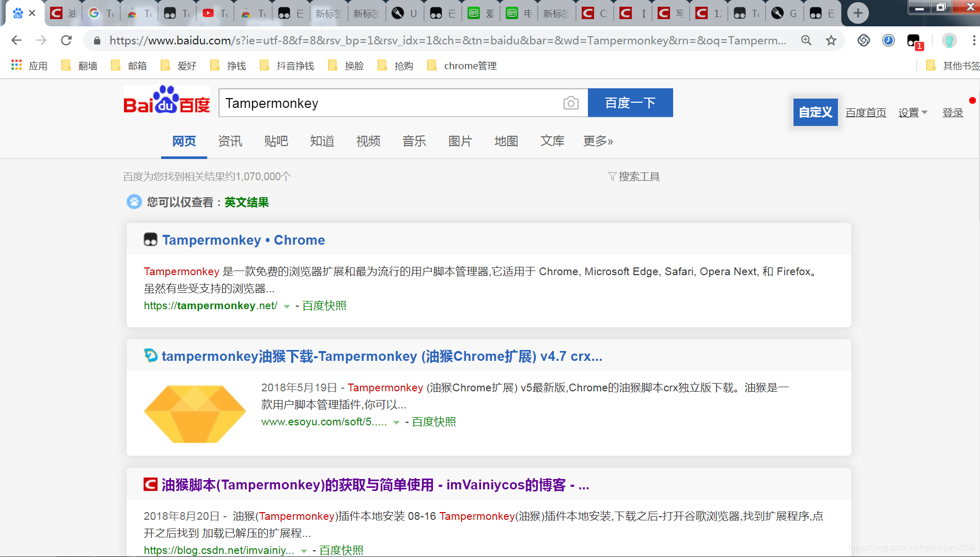Open the Tampermonkey • Chrome result
This screenshot has width=980, height=557.
(243, 240)
